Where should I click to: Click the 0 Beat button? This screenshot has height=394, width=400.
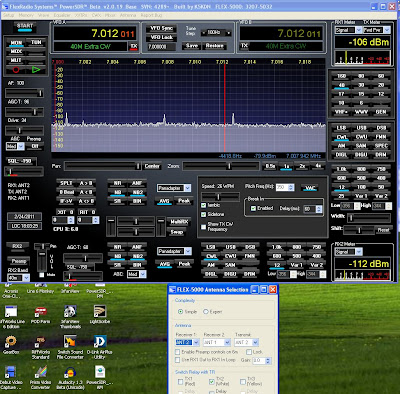pos(66,192)
